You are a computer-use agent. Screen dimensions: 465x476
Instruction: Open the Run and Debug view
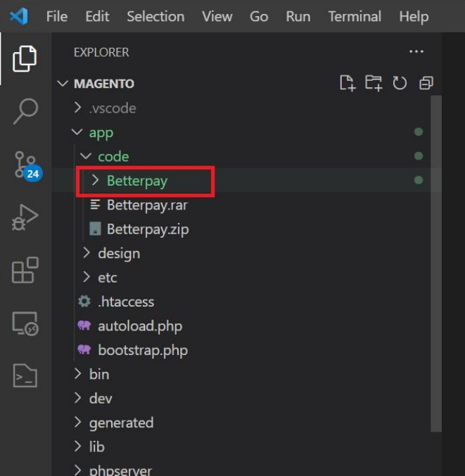25,217
